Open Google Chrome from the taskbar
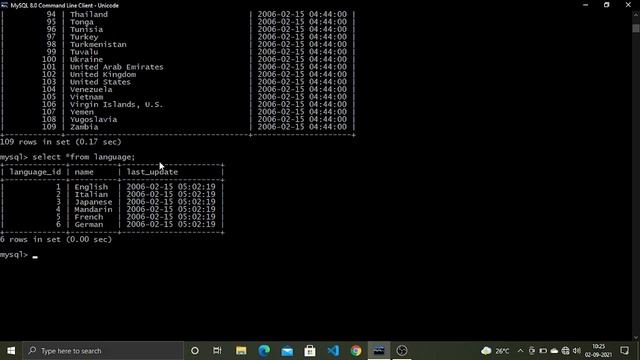640x360 pixels. [x=356, y=351]
